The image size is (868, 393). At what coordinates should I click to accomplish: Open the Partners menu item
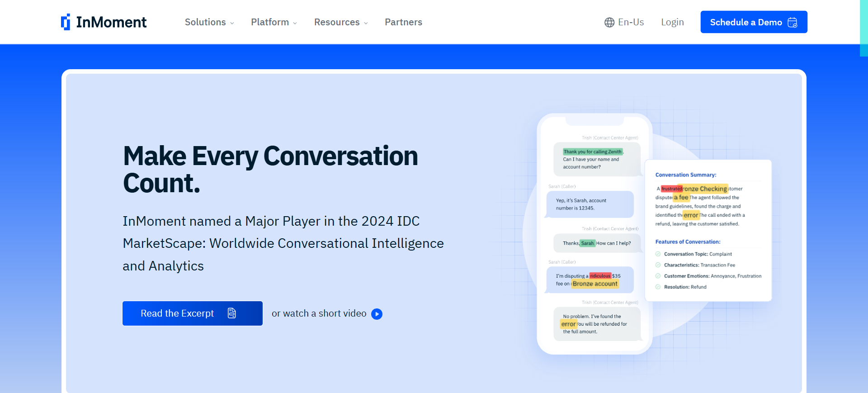click(x=403, y=22)
